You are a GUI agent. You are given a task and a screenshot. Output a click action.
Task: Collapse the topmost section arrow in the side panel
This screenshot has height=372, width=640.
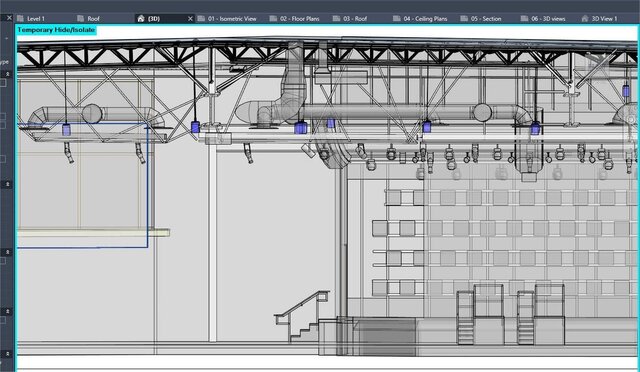click(x=7, y=74)
